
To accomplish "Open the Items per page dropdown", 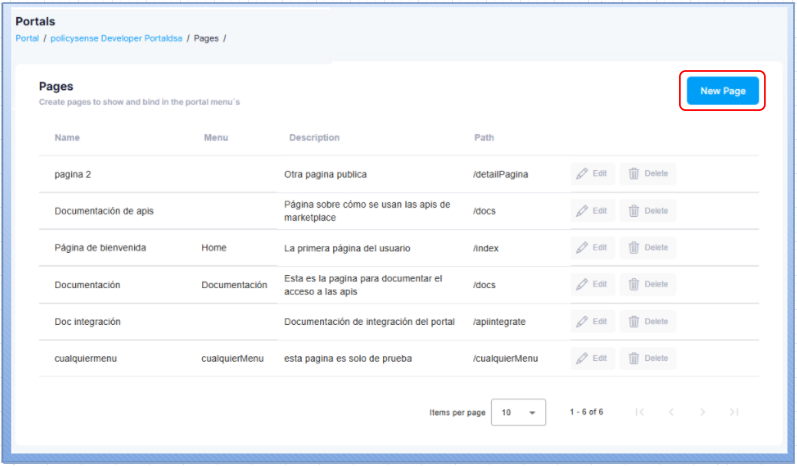I will [x=518, y=412].
